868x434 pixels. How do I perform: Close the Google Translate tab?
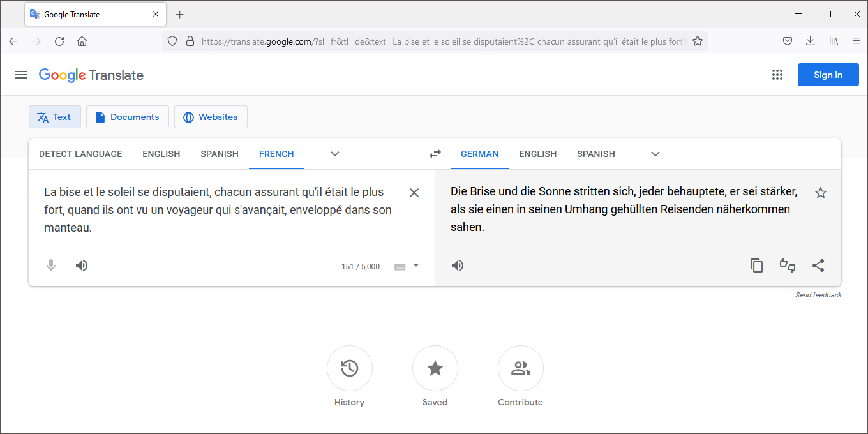156,14
